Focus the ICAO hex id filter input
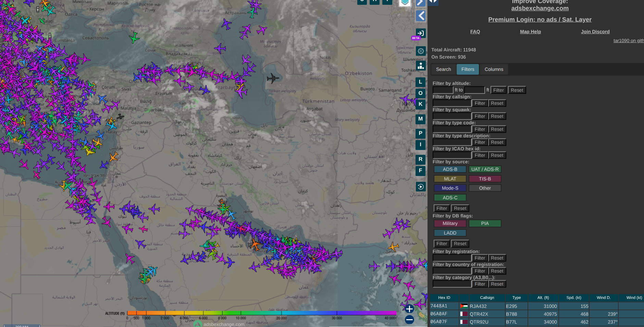 (452, 155)
